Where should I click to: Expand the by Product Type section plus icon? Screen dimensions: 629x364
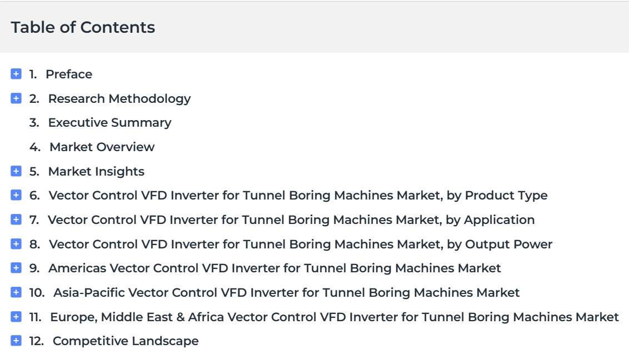[16, 195]
